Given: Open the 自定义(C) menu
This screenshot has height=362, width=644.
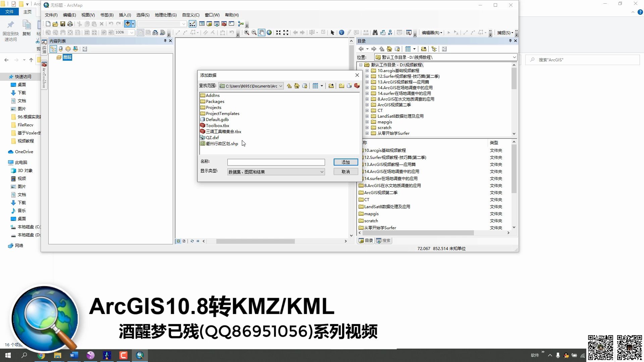Looking at the screenshot, I should [191, 15].
